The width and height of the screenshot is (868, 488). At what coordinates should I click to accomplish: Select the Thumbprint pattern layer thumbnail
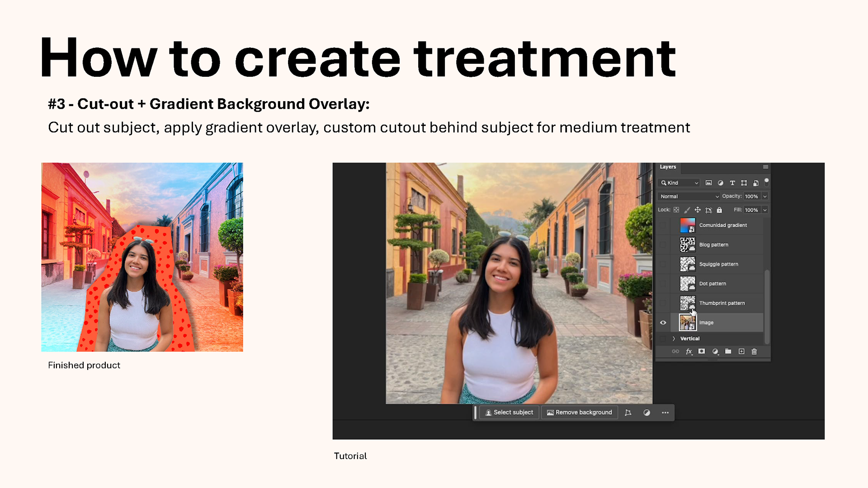coord(688,303)
